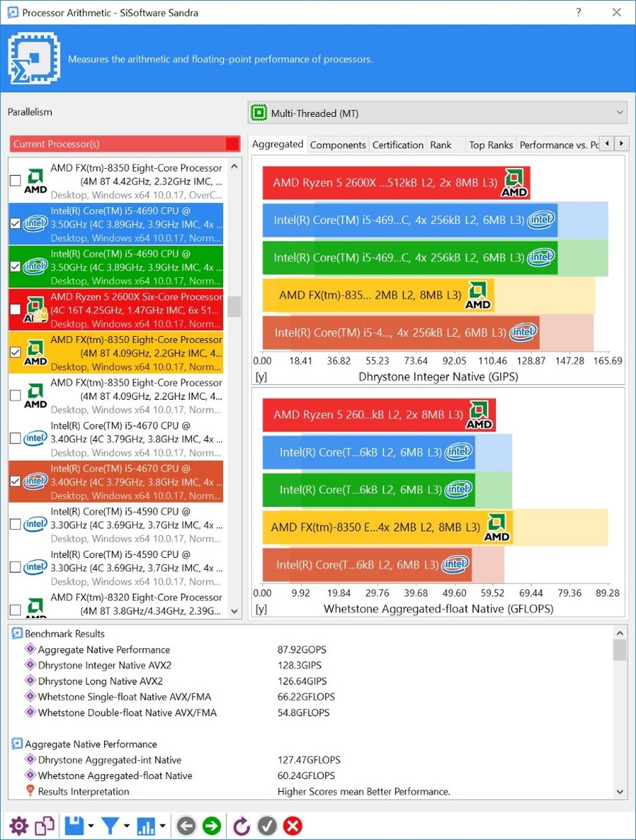
Task: Click the results pane scrollbar thumb
Action: (620, 650)
